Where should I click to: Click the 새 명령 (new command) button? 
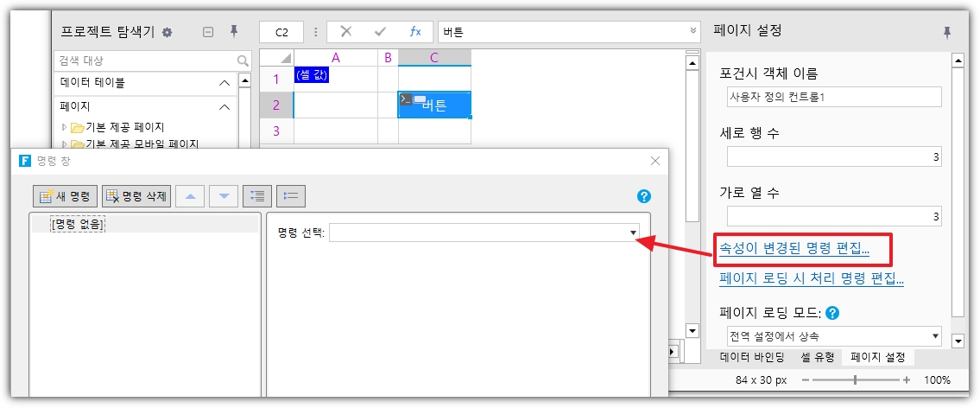(66, 196)
